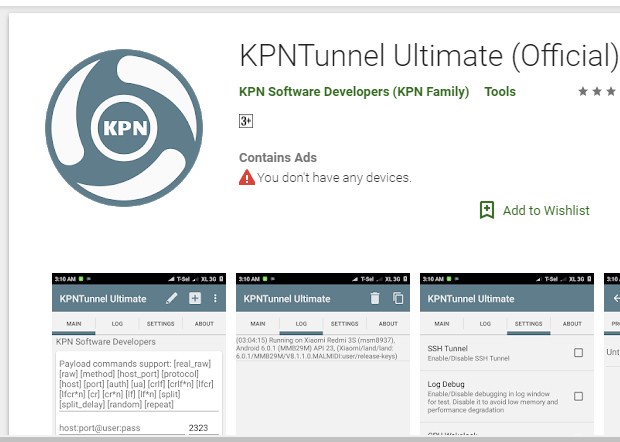Click the star rating icons
620x442 pixels.
[x=598, y=92]
